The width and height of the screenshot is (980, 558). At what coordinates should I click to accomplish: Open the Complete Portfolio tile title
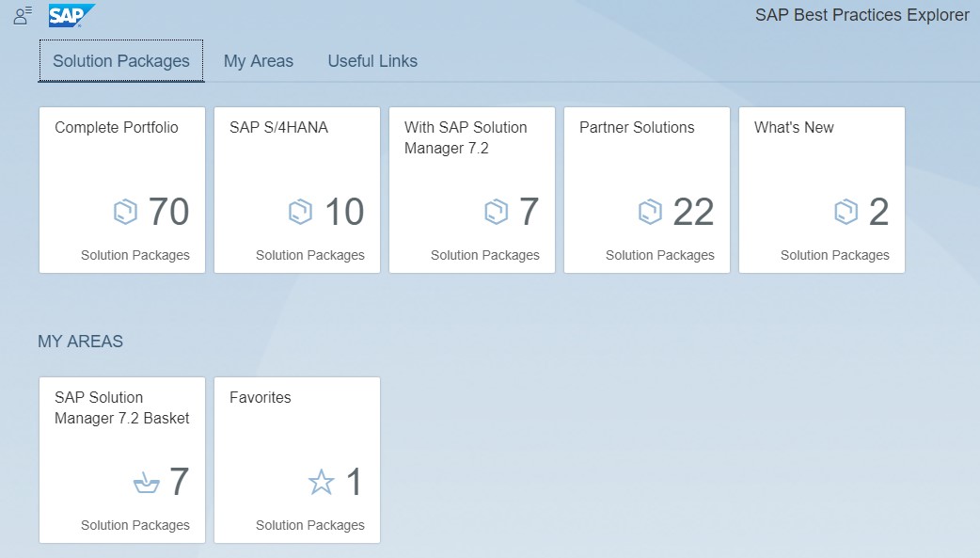[x=117, y=128]
